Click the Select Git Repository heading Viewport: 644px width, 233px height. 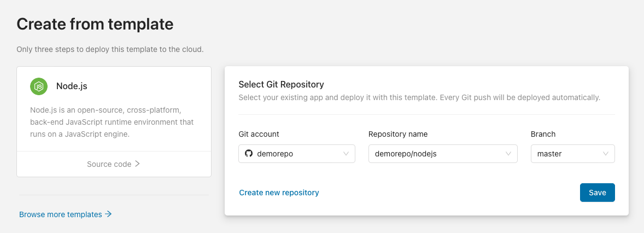click(x=282, y=85)
